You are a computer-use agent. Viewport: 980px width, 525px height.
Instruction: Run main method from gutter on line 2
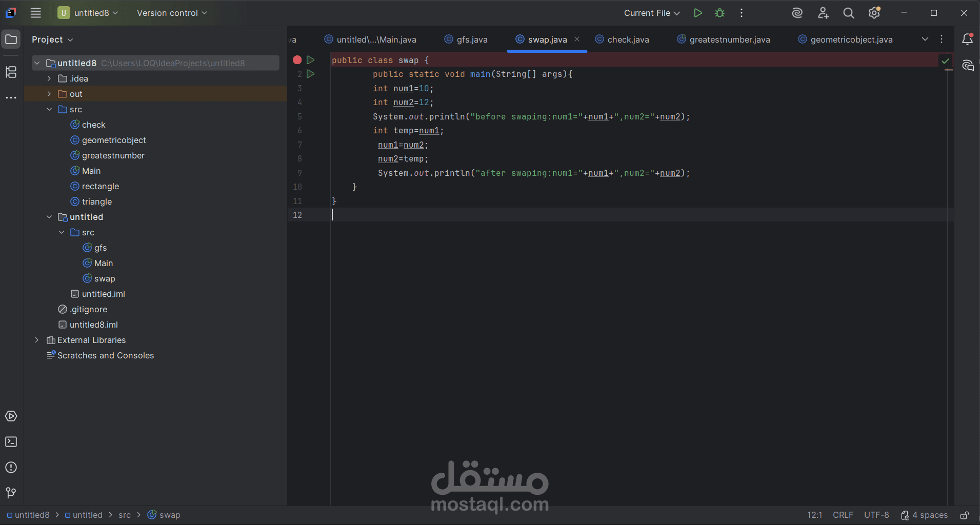[311, 74]
